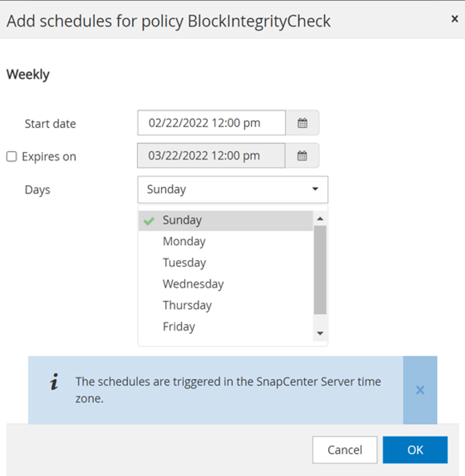Expand the Days dropdown arrow
This screenshot has width=465, height=476.
pyautogui.click(x=315, y=189)
